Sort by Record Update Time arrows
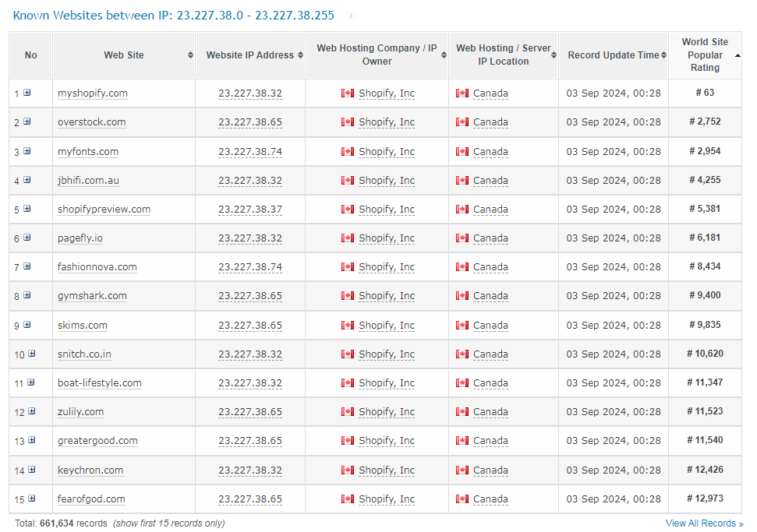The width and height of the screenshot is (757, 532). tap(663, 55)
